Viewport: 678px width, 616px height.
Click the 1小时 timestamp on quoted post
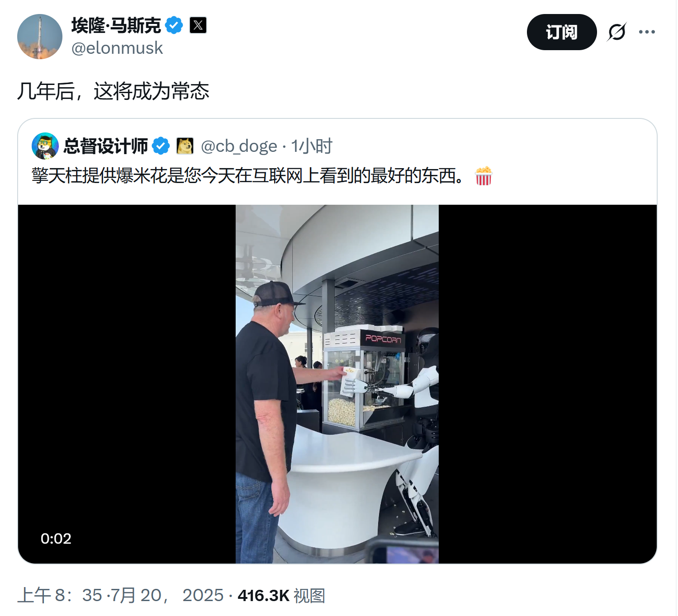(x=312, y=146)
